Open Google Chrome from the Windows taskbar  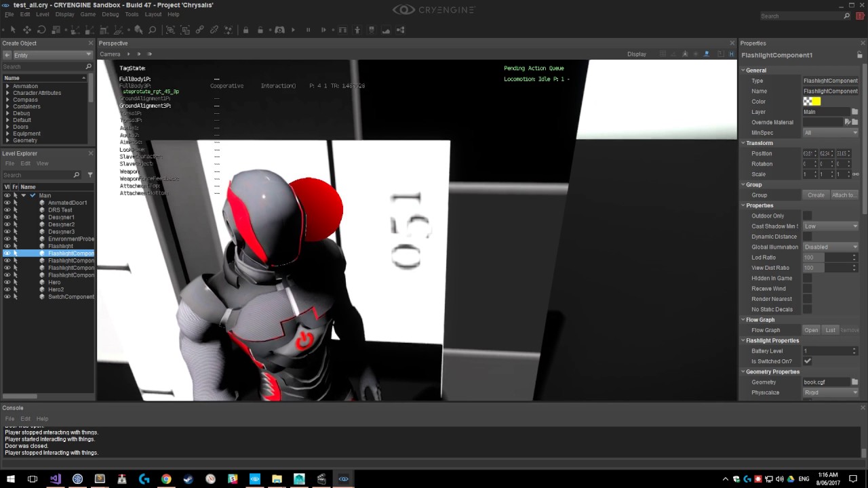point(166,479)
